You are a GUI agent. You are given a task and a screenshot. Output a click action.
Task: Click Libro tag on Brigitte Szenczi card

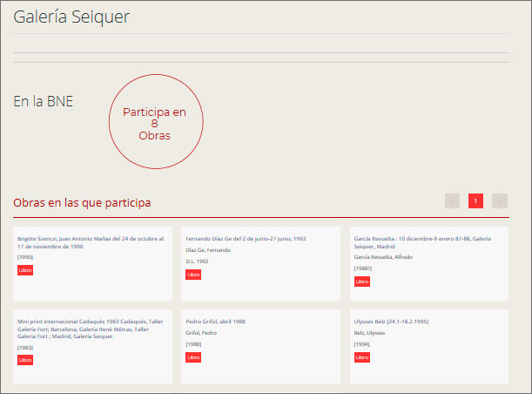25,270
